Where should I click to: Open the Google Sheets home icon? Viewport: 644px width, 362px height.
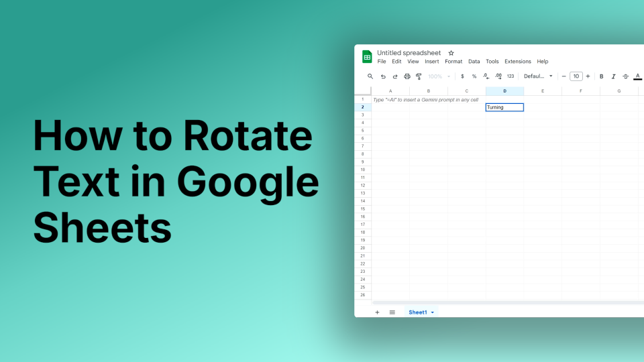[x=367, y=57]
